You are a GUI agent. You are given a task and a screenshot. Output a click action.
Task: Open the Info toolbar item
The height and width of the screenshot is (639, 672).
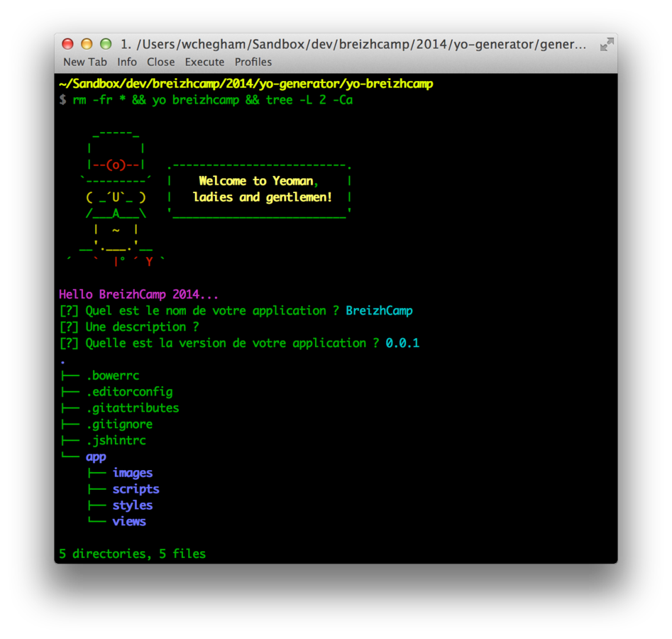pos(127,62)
